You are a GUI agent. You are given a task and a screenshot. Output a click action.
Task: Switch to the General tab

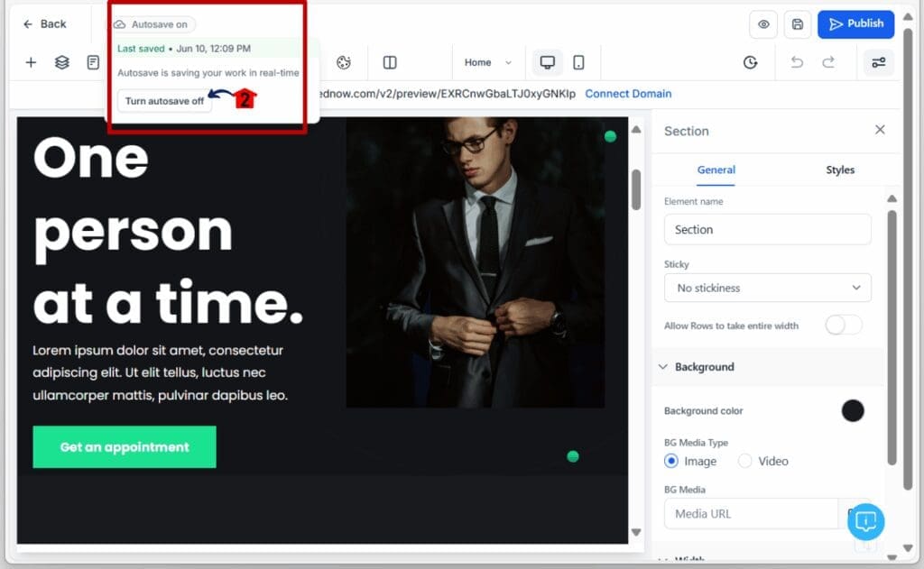[716, 170]
